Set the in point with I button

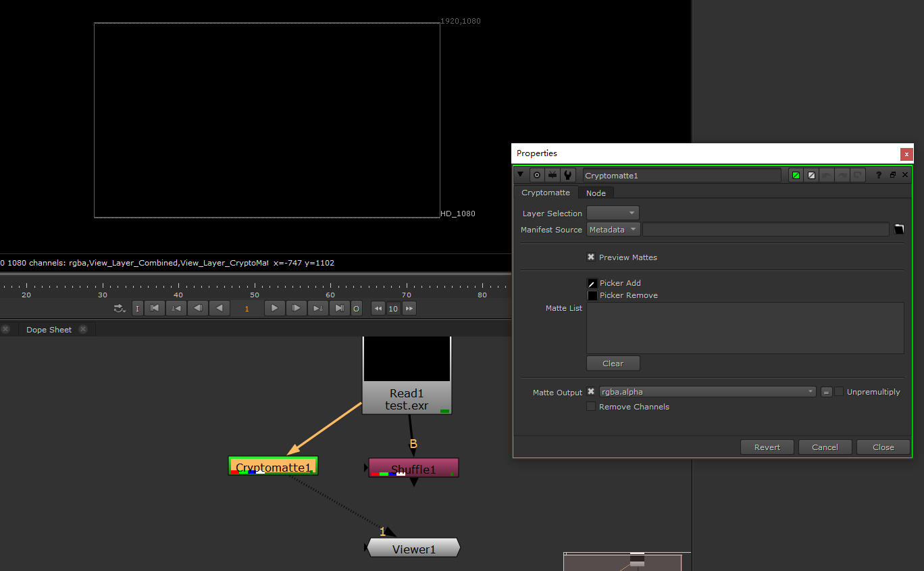pyautogui.click(x=137, y=308)
